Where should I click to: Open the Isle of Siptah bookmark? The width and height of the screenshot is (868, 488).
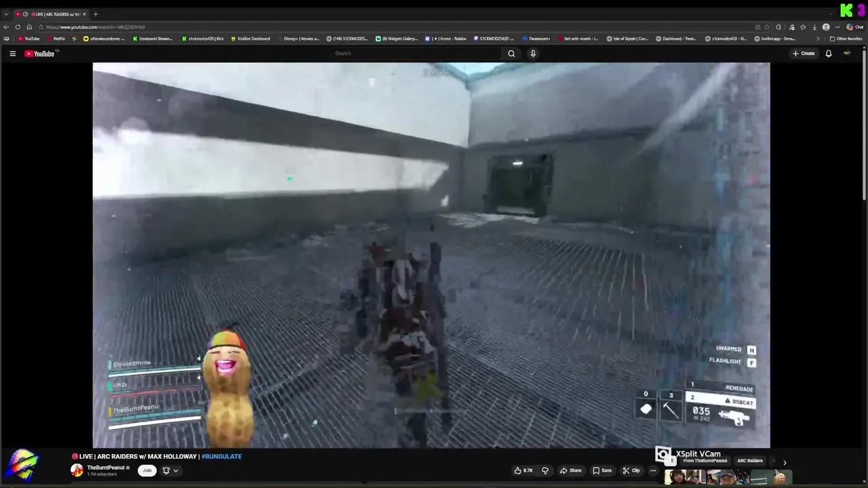coord(627,39)
